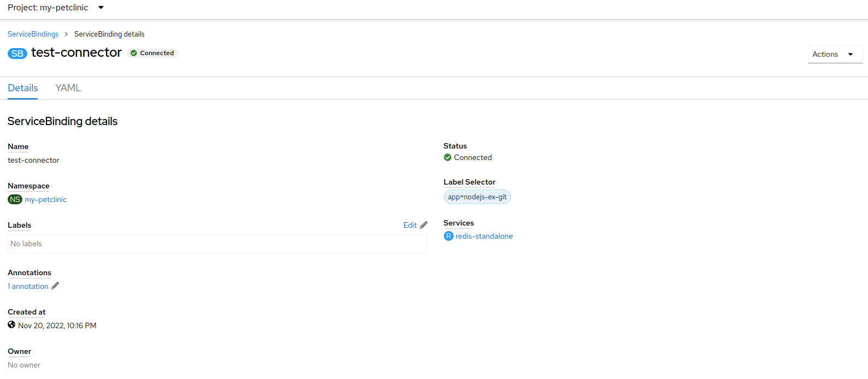Click the SB ServiceBinding badge icon
868x379 pixels.
17,54
